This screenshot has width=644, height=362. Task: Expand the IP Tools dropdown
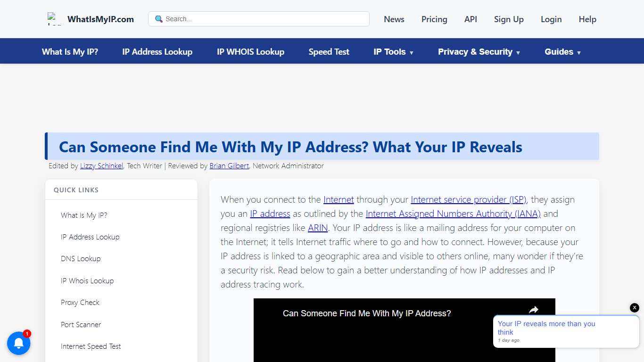[x=393, y=52]
